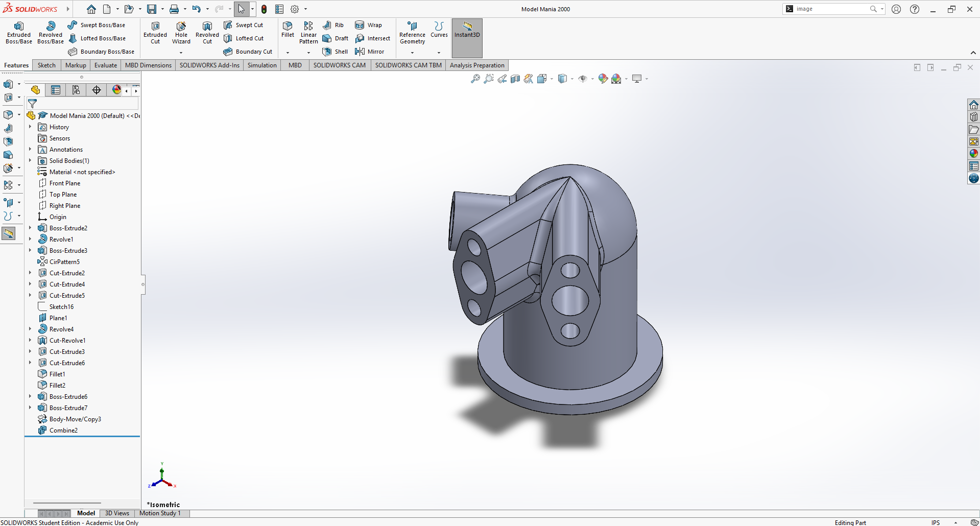
Task: Click the Shell feature icon
Action: 327,52
